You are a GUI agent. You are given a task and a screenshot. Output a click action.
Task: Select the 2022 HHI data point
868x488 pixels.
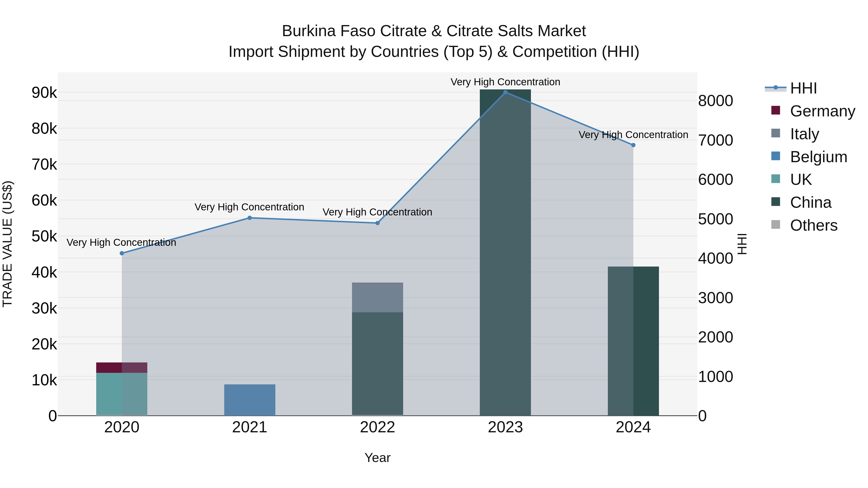tap(377, 223)
